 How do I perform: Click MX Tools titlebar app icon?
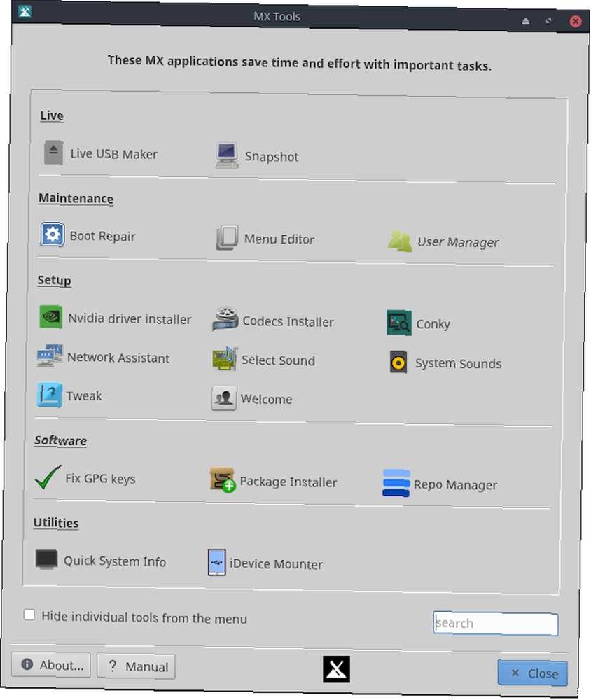25,11
